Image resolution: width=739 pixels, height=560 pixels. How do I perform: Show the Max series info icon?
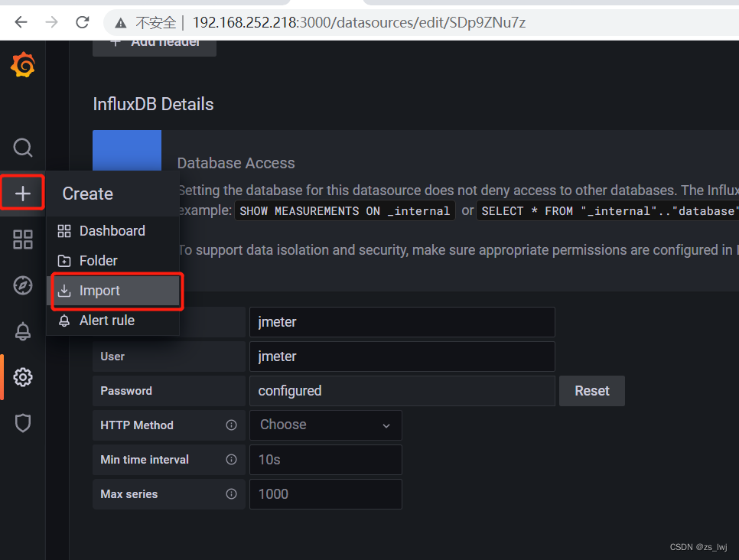click(x=231, y=494)
